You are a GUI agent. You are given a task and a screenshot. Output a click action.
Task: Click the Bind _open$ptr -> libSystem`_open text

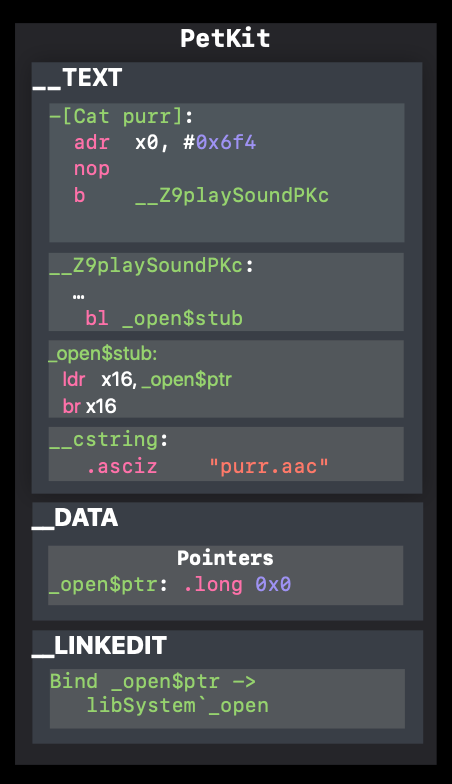[x=159, y=694]
